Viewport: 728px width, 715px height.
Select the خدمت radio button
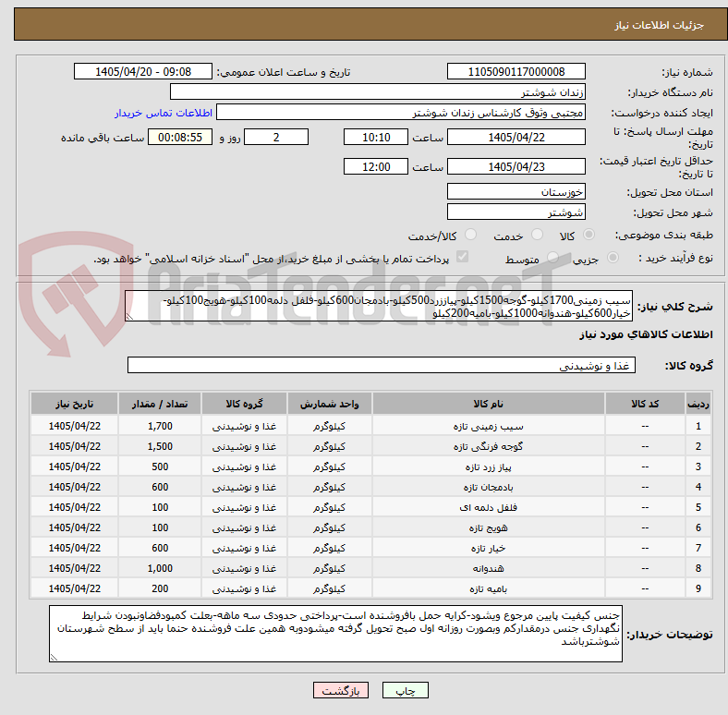[537, 235]
